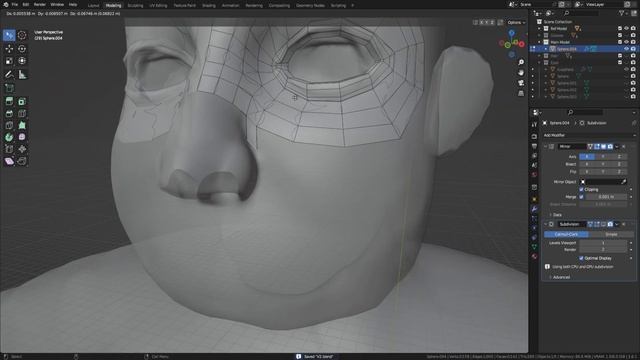
Task: Remove the Mirror modifier
Action: (623, 147)
